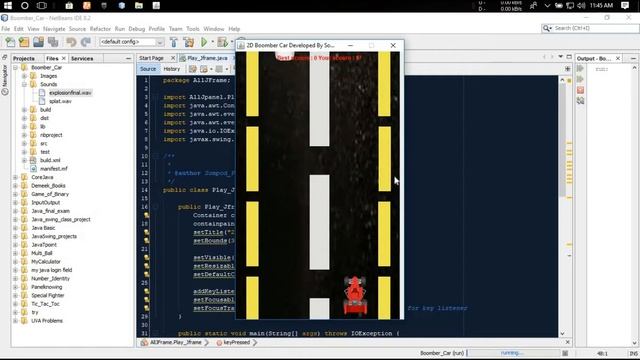Viewport: 640px width, 360px height.
Task: Expand the nbproject folder
Action: [x=24, y=135]
